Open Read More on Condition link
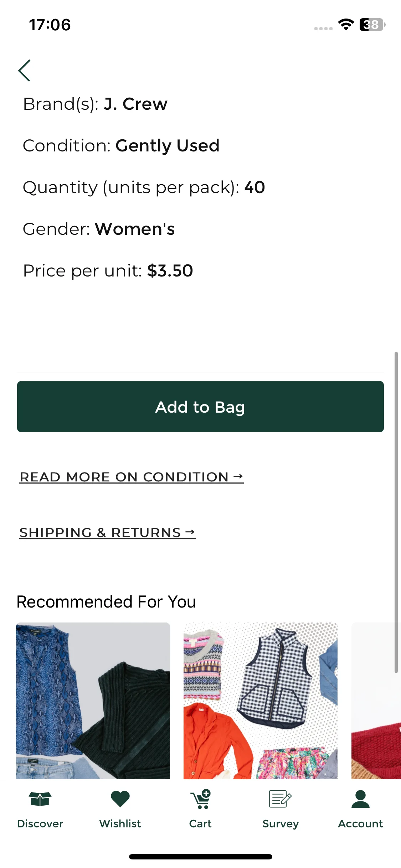Screen dimensions: 401x868 (x=132, y=477)
